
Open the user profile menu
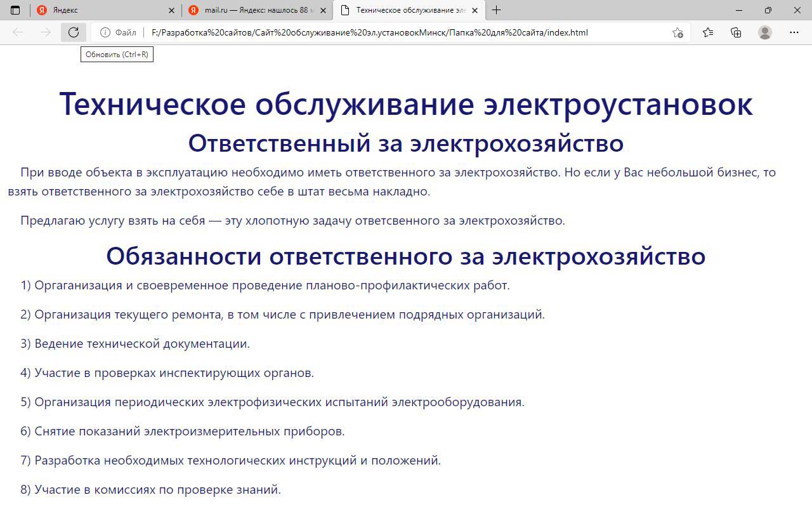coord(765,32)
